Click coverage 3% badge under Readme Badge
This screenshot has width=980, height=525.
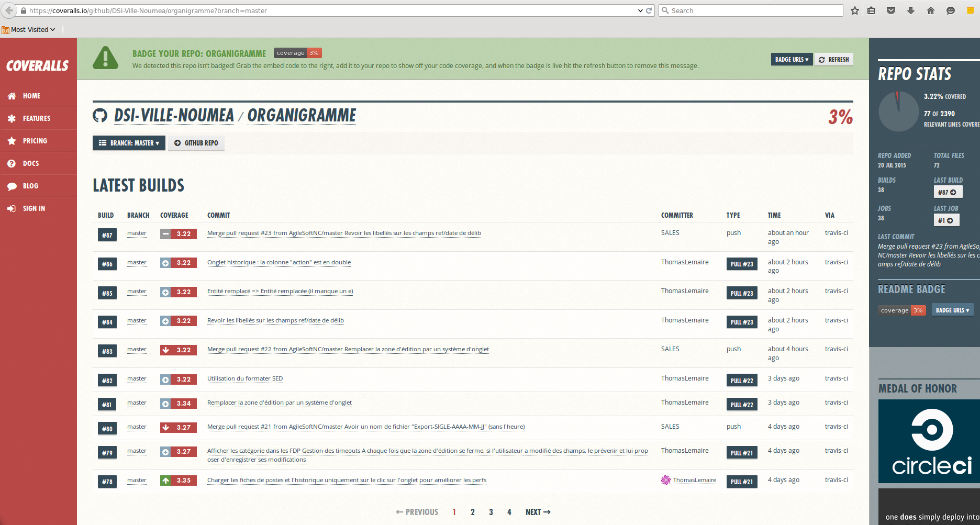(902, 310)
